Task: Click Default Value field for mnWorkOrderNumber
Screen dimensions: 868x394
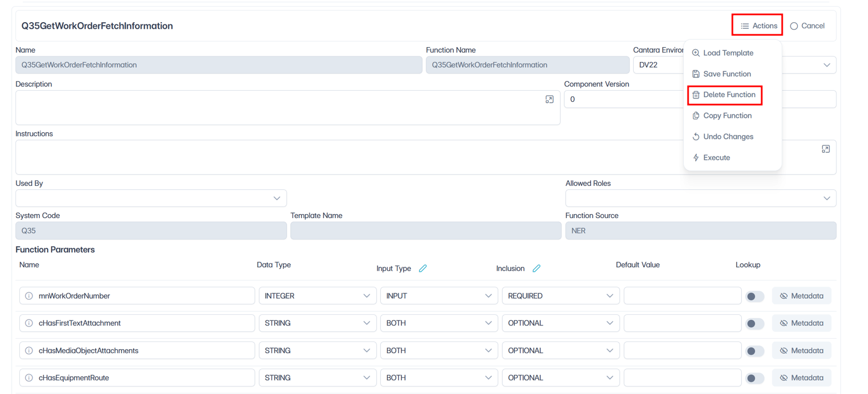Action: [x=683, y=296]
